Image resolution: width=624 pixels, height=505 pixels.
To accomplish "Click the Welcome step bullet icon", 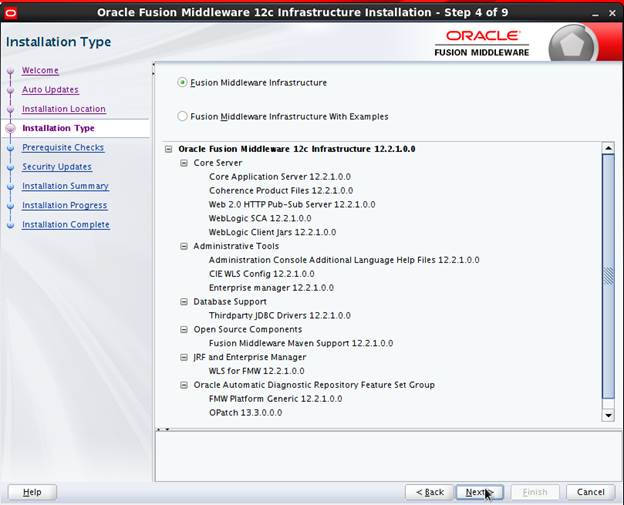I will (11, 71).
